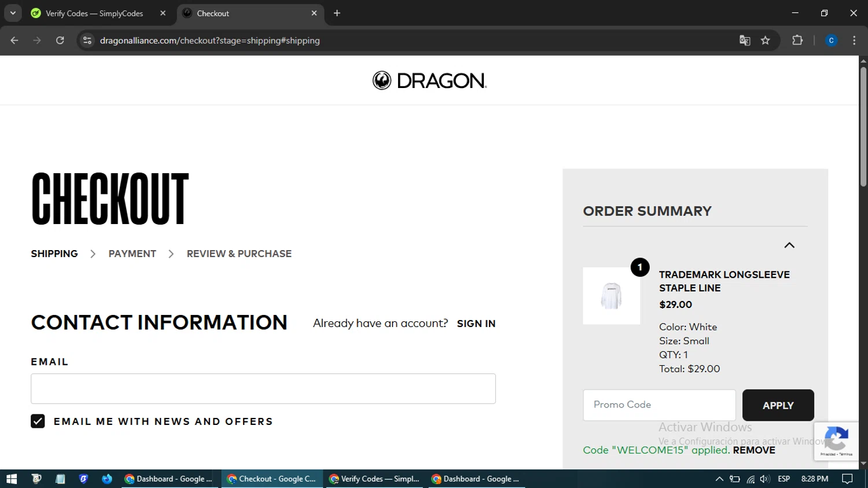Go to the PAYMENT checkout step
The image size is (868, 488).
coord(132,254)
